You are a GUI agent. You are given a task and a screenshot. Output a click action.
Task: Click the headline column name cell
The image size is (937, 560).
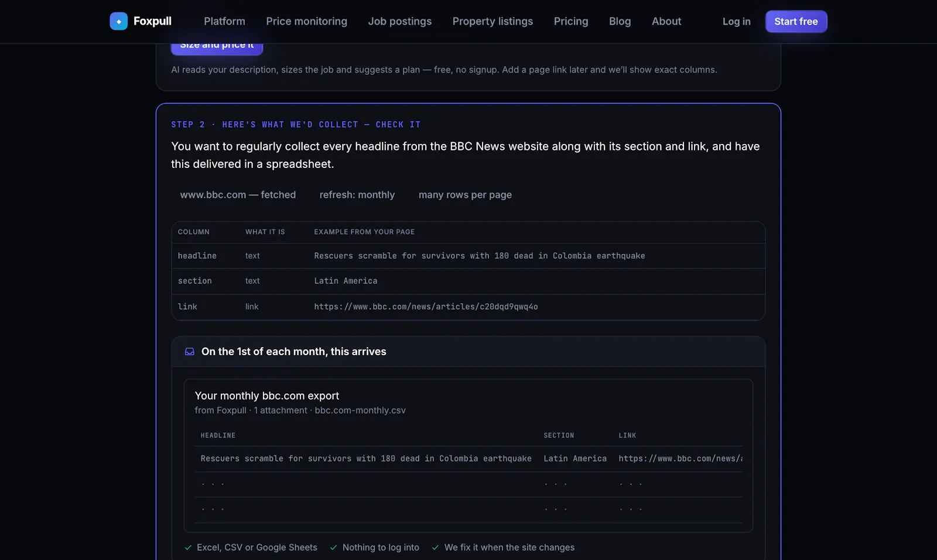point(197,256)
